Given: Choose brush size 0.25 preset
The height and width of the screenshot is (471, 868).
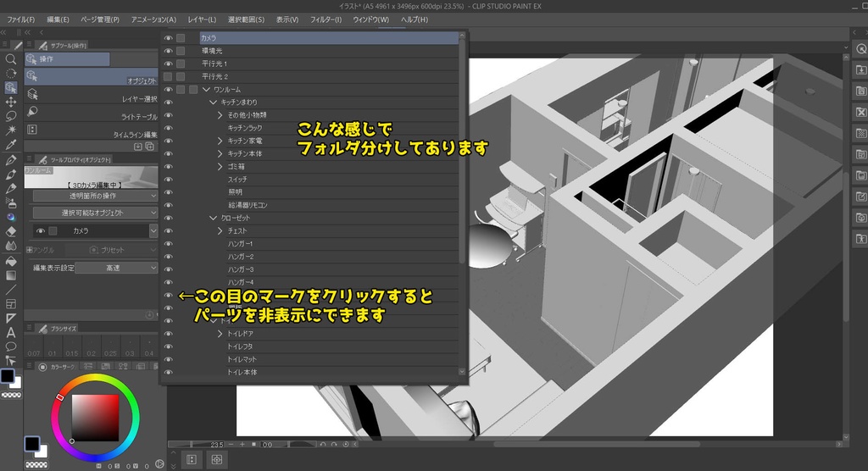Looking at the screenshot, I should (110, 347).
